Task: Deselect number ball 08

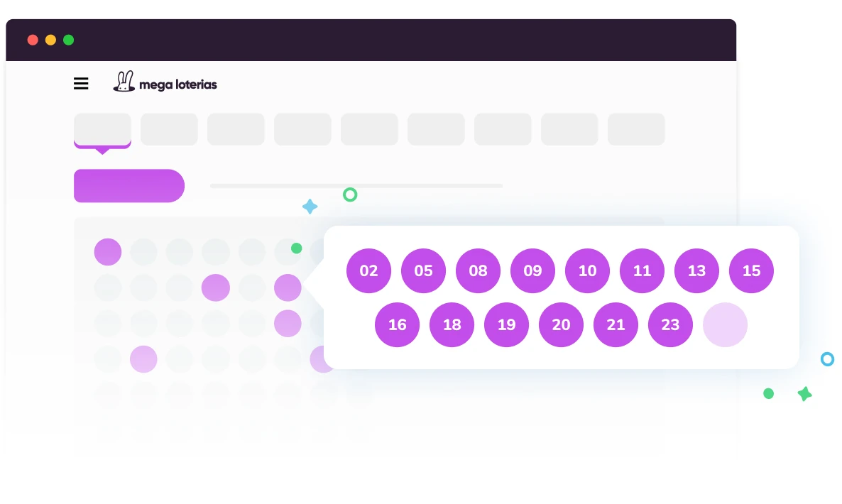Action: [478, 270]
